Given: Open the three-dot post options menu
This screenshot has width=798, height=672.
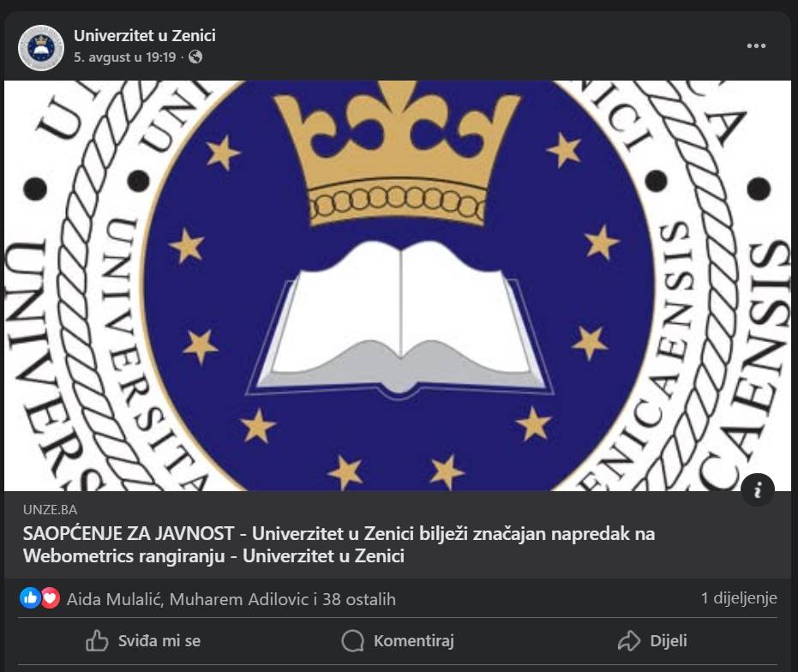Looking at the screenshot, I should [756, 45].
